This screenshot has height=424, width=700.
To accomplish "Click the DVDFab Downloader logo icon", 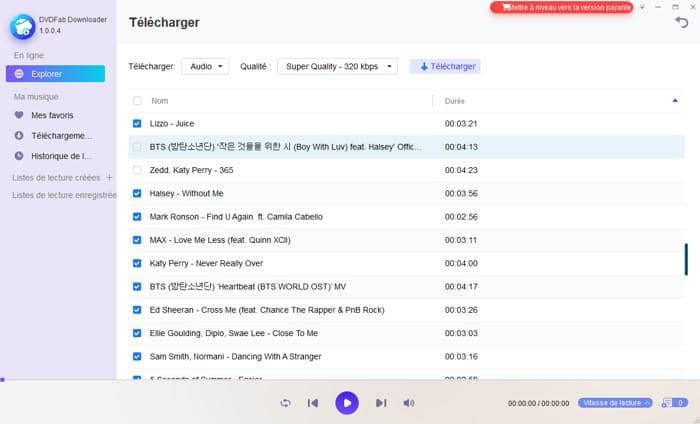I will coord(23,27).
